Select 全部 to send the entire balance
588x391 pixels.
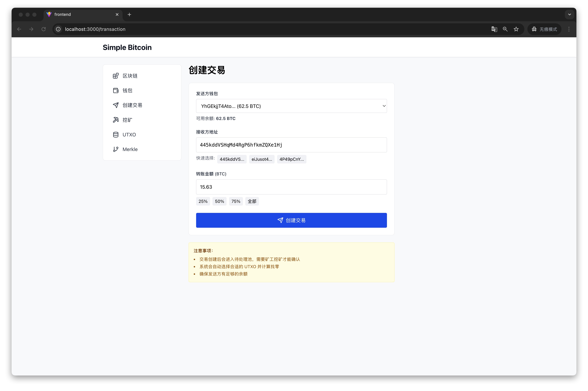pyautogui.click(x=252, y=201)
